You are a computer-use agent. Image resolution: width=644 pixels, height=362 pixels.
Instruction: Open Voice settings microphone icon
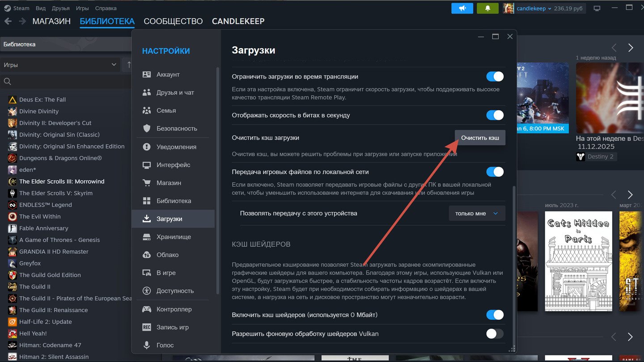[x=147, y=345]
